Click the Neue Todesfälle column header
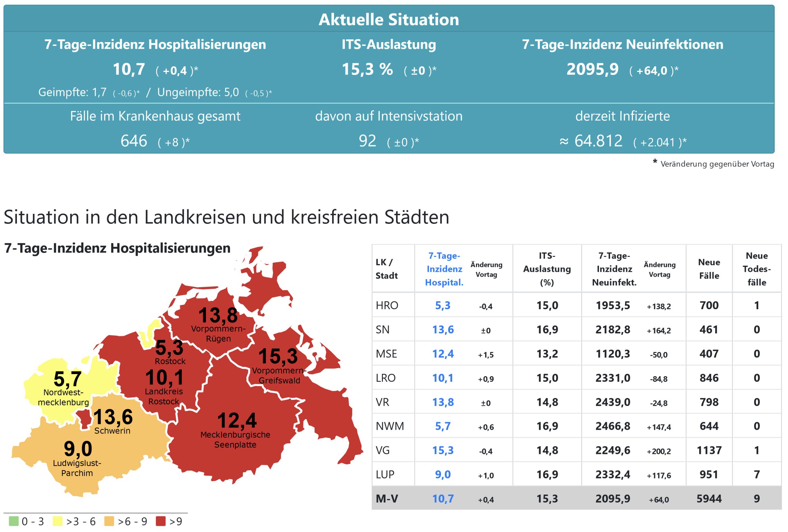The image size is (788, 532). coord(757,269)
